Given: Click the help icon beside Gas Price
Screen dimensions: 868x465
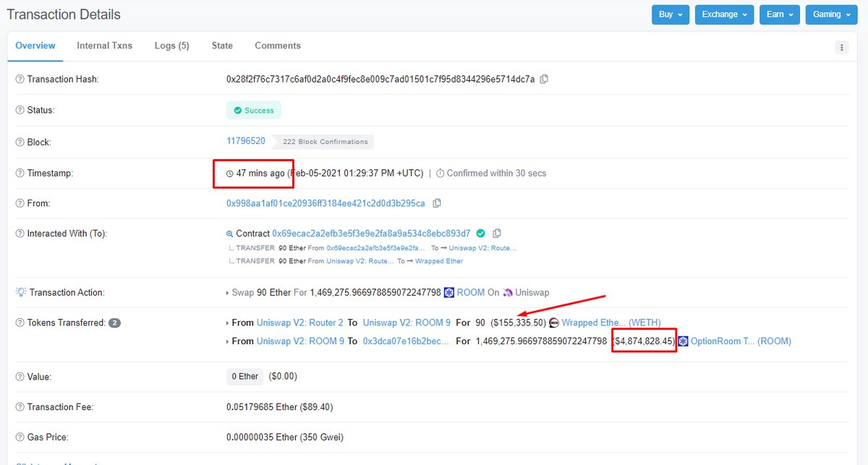Looking at the screenshot, I should pos(20,438).
